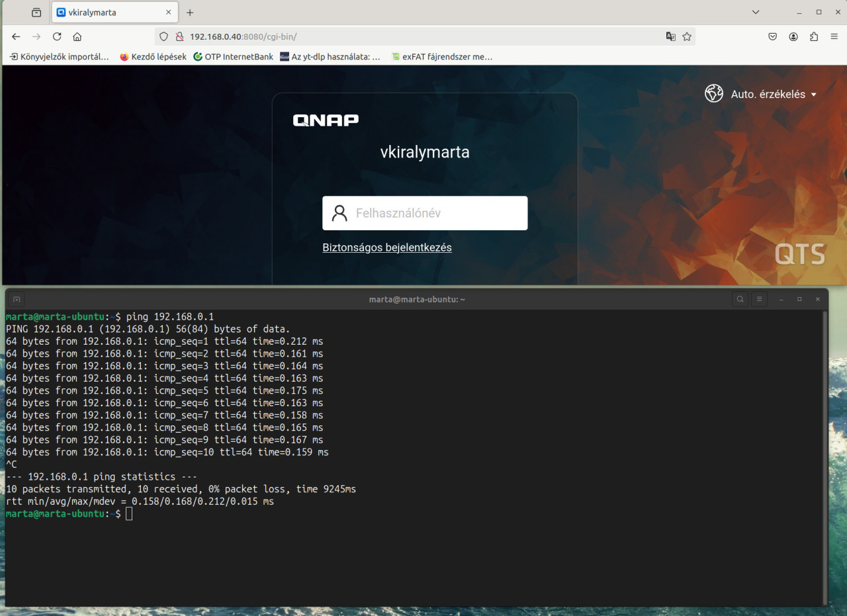
Task: Maximize the Firefox window
Action: coord(819,12)
